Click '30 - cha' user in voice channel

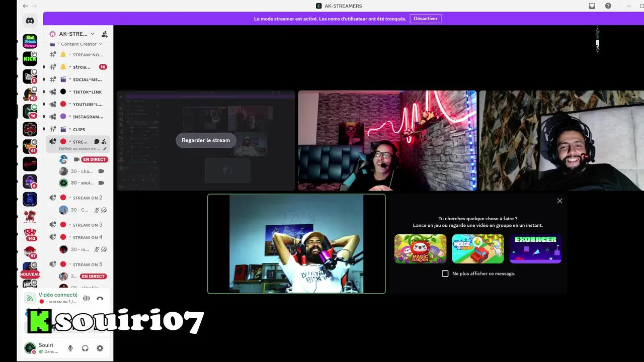pos(82,171)
